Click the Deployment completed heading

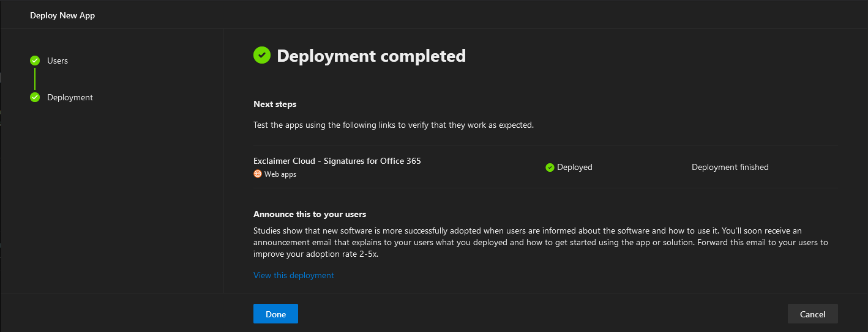[x=371, y=56]
